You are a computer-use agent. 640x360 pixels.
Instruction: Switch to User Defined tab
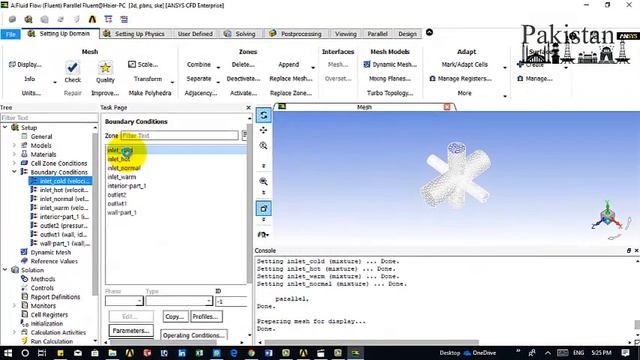click(195, 34)
